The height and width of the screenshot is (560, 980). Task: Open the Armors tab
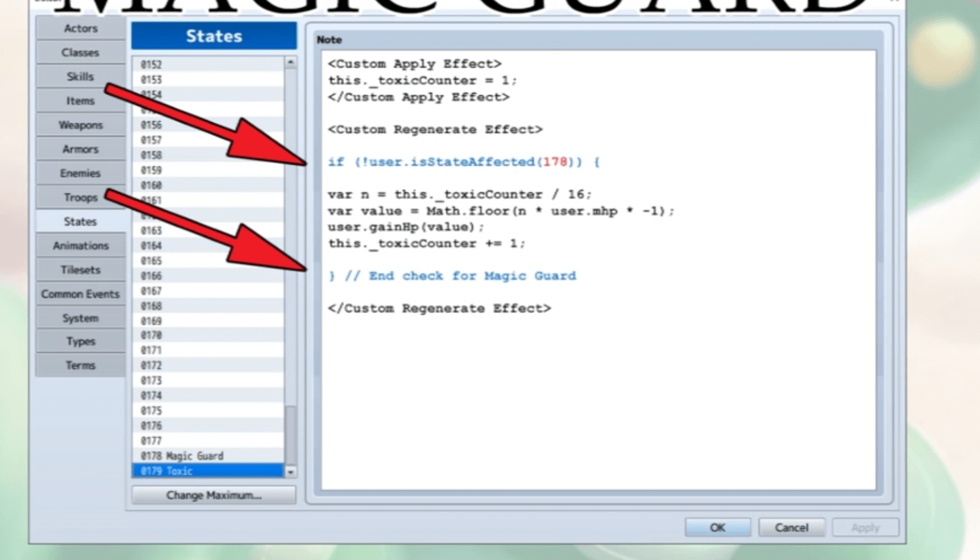click(81, 149)
